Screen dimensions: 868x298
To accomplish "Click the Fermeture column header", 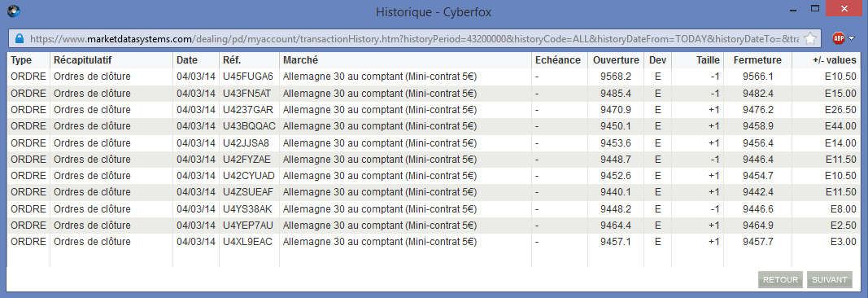I will tap(757, 59).
